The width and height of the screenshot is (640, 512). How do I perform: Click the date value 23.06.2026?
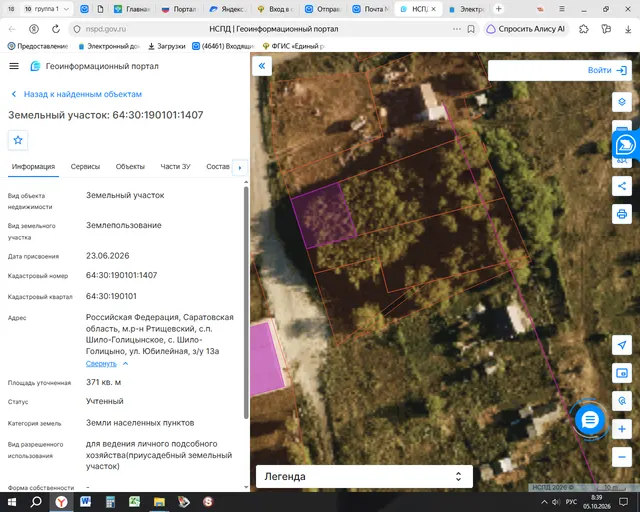point(108,256)
